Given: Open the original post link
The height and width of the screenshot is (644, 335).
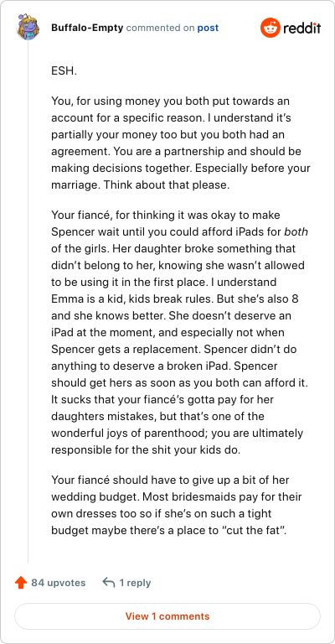Looking at the screenshot, I should pos(208,28).
